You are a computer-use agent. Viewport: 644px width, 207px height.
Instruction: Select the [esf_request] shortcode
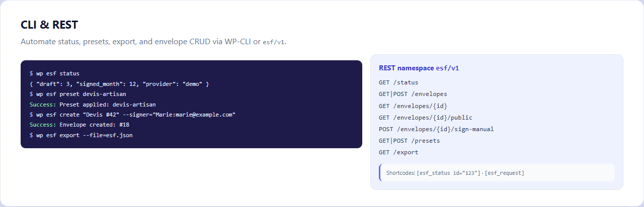(x=505, y=173)
